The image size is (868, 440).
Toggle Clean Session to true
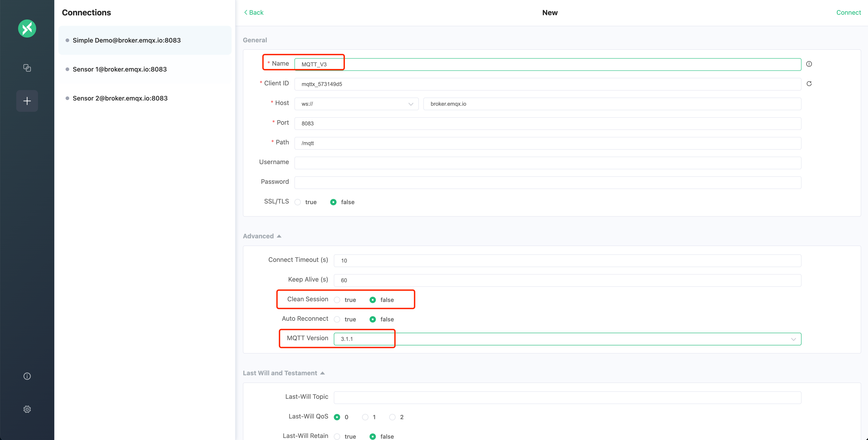click(x=337, y=300)
